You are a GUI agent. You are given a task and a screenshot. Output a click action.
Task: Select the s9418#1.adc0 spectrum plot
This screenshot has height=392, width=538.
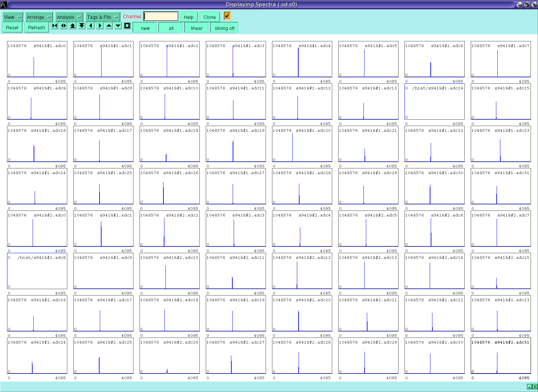(37, 59)
